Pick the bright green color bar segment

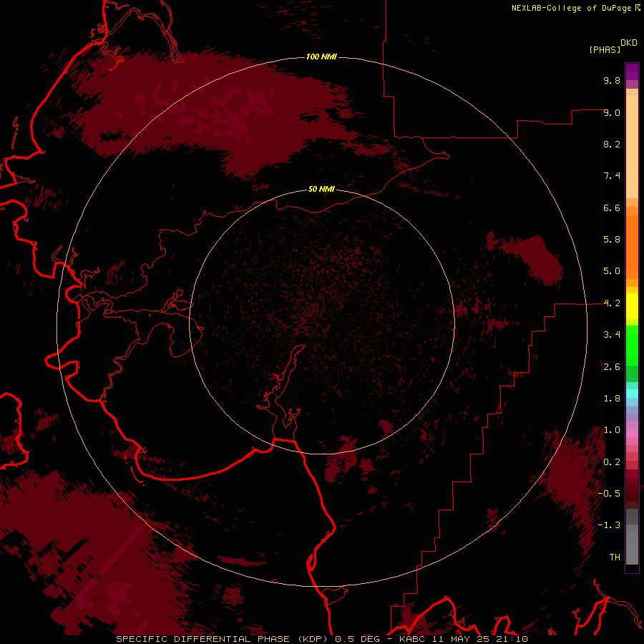[632, 346]
